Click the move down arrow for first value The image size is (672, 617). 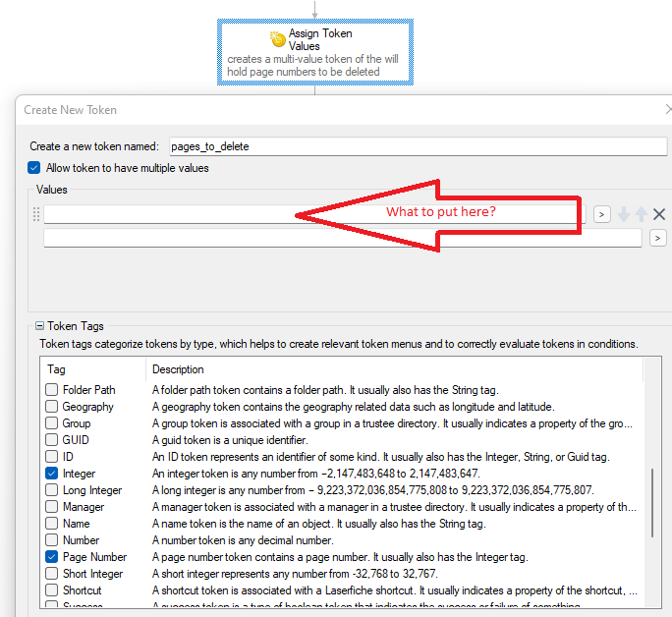click(624, 214)
